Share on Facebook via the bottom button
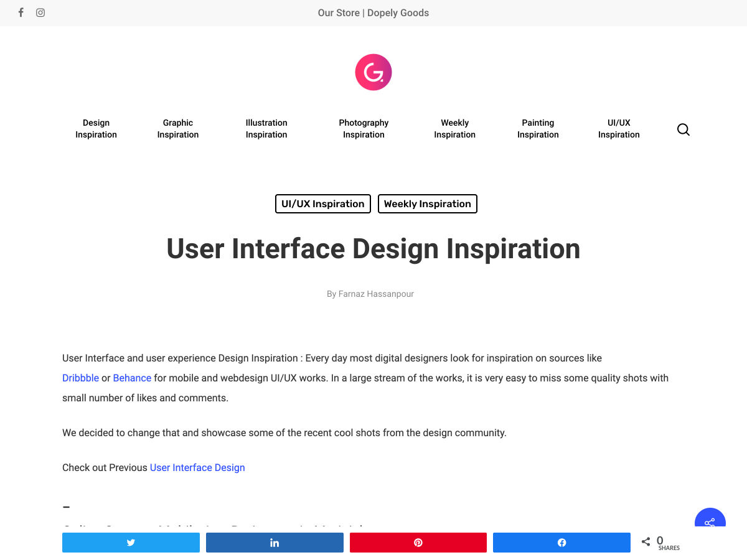The image size is (747, 560). [561, 543]
